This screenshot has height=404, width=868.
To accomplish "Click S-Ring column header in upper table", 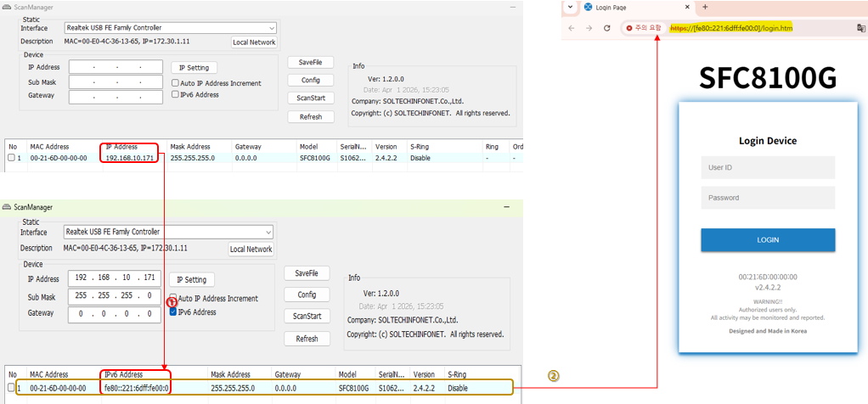I will point(420,147).
